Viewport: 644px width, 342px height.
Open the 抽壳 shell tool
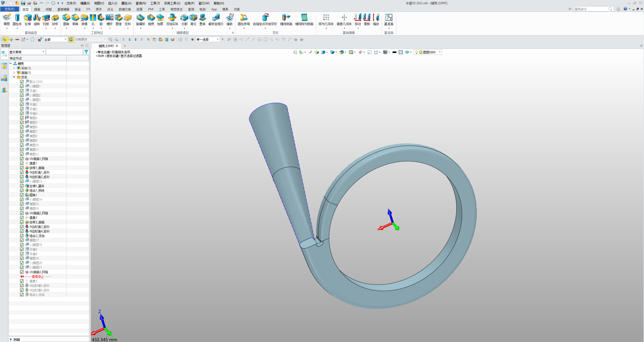[151, 18]
